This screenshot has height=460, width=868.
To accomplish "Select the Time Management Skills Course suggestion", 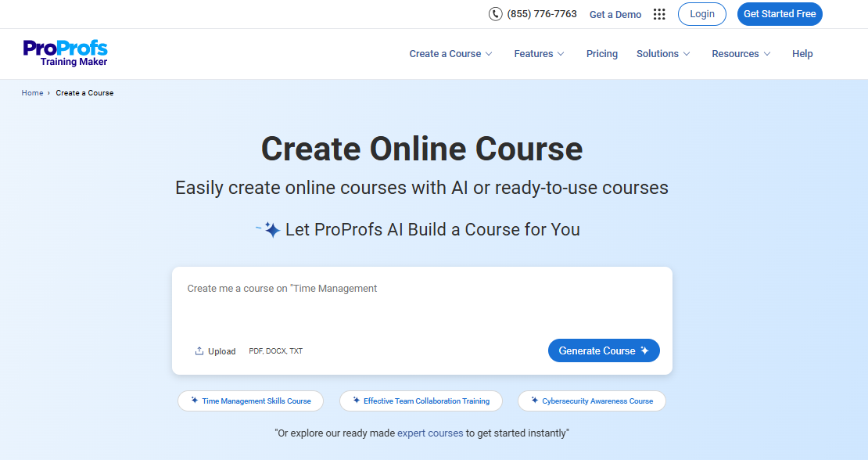I will point(250,401).
